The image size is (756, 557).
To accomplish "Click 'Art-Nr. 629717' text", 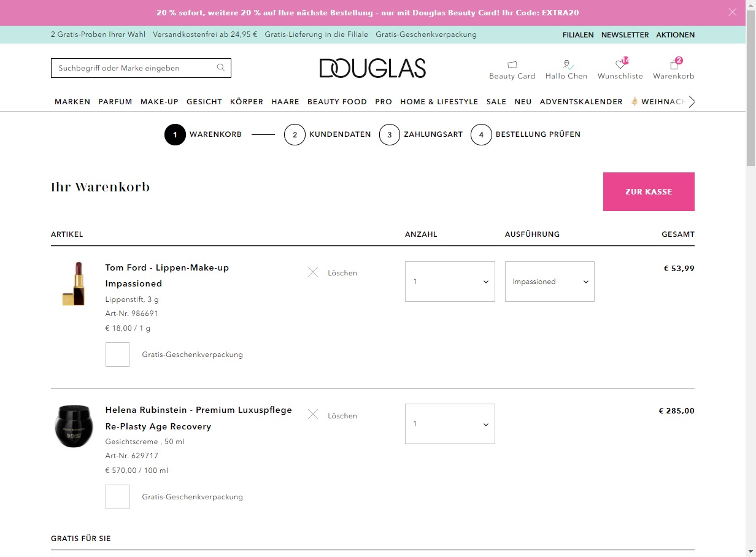I will tap(132, 456).
